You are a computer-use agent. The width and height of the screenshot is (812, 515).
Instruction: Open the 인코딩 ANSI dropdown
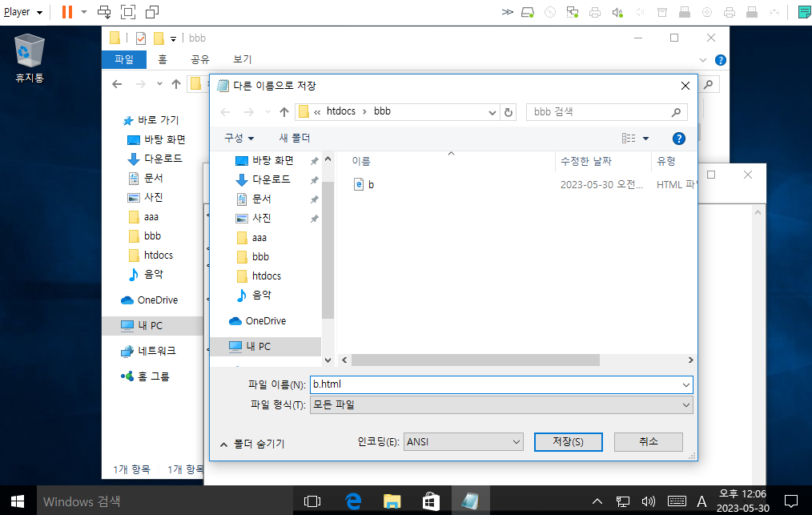[463, 442]
